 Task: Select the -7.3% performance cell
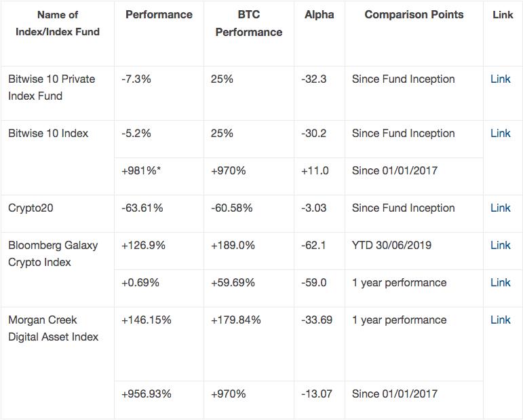point(136,79)
